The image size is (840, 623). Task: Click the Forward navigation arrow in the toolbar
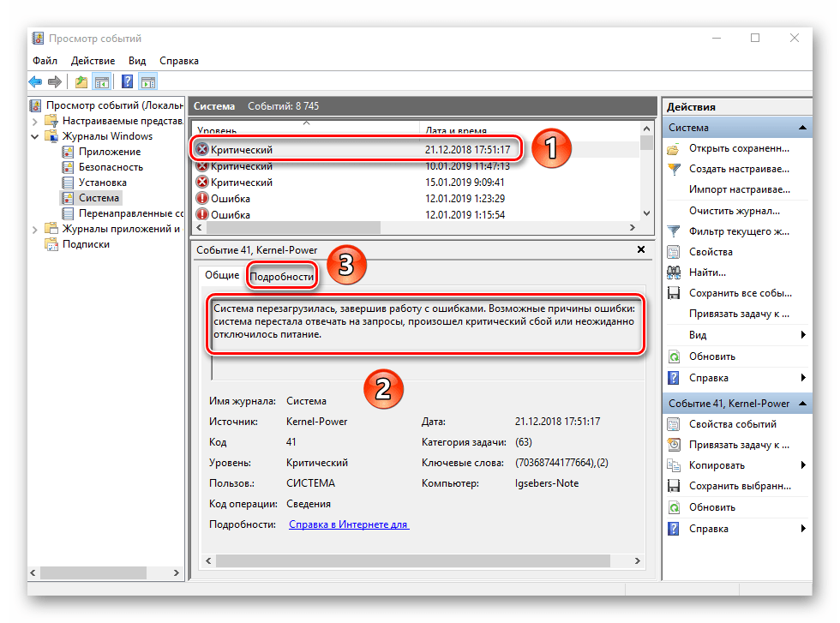pyautogui.click(x=53, y=81)
